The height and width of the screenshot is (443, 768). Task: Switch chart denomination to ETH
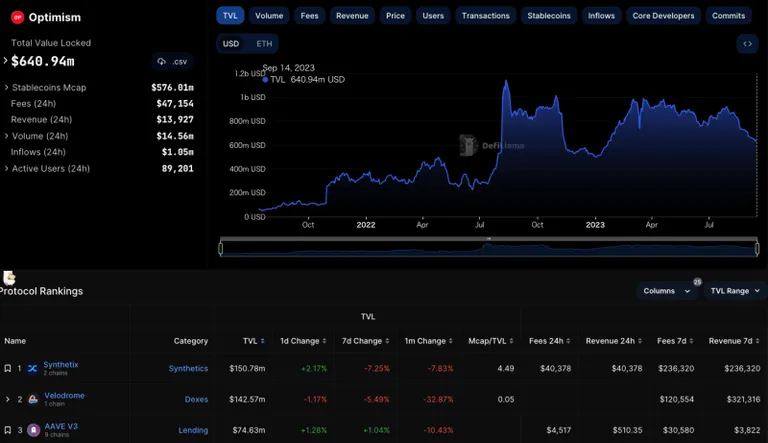(x=264, y=44)
